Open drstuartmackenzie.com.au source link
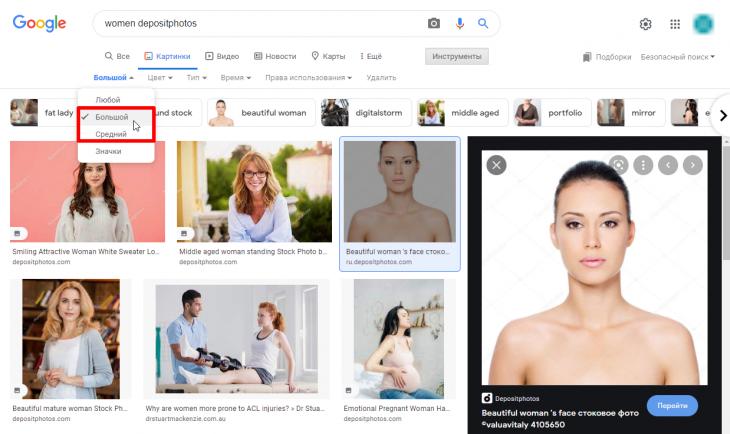Image resolution: width=730 pixels, height=434 pixels. pos(186,419)
